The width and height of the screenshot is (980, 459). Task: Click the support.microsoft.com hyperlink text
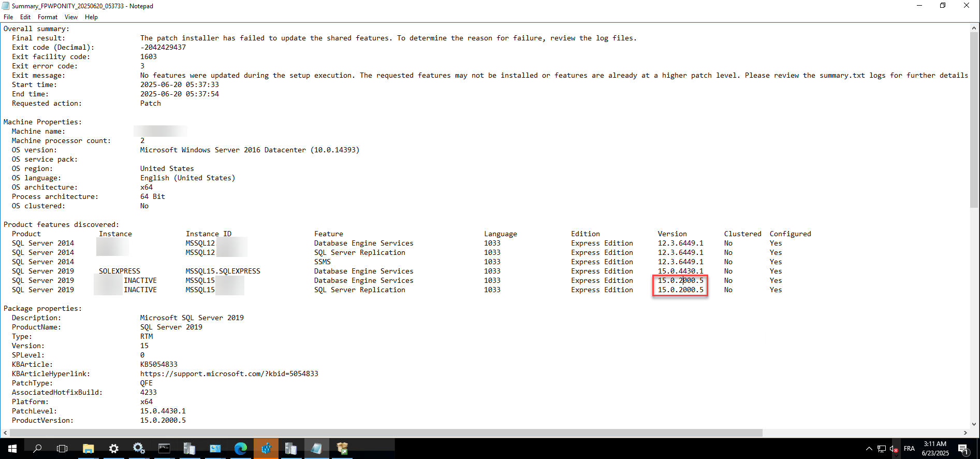(229, 374)
